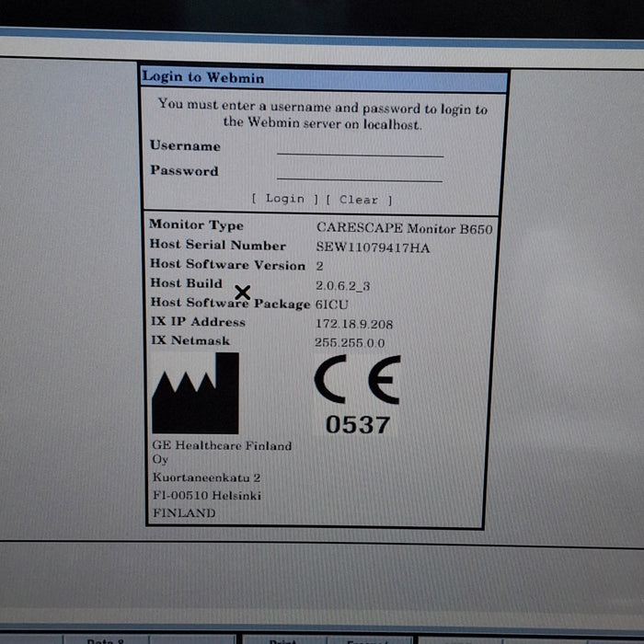Click the factory manufacturer symbol icon
This screenshot has height=644, width=644.
coord(195,393)
